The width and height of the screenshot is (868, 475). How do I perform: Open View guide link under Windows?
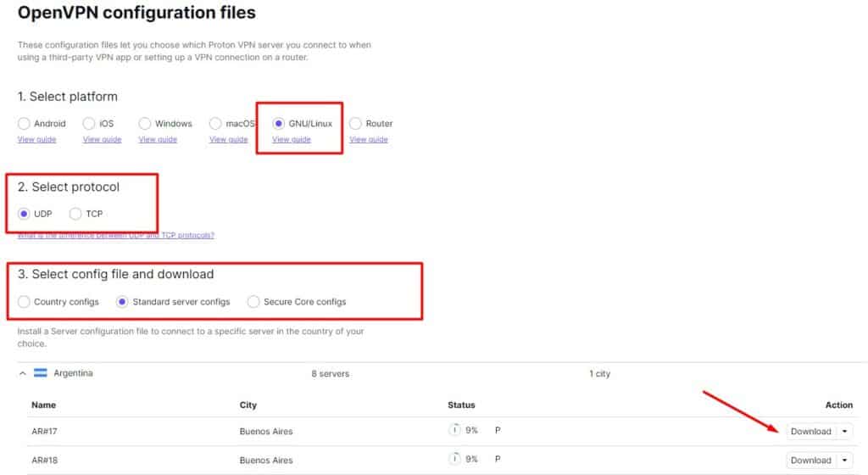[x=158, y=139]
